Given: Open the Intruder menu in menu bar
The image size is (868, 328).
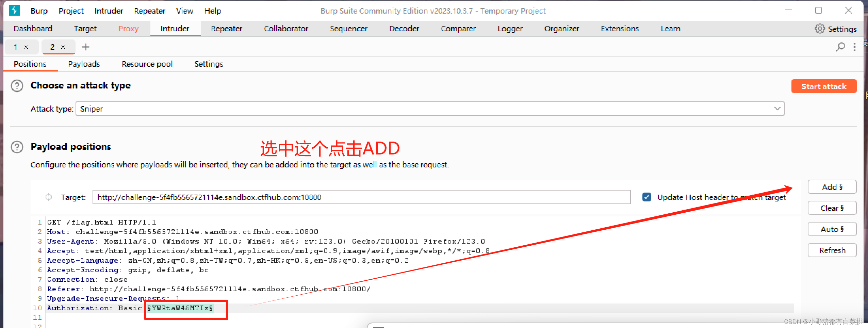Looking at the screenshot, I should 109,11.
